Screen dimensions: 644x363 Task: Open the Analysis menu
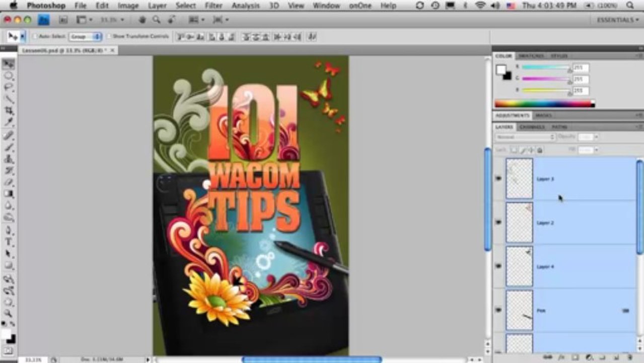pyautogui.click(x=246, y=6)
